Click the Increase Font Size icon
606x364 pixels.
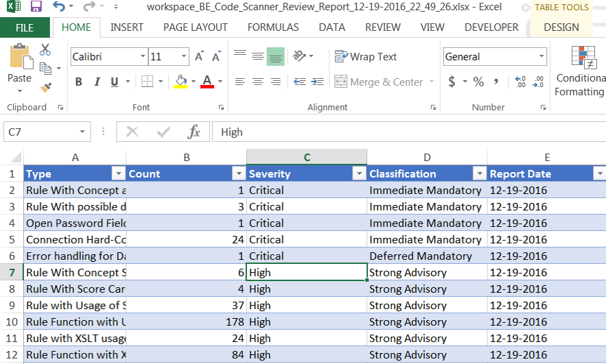click(x=199, y=57)
